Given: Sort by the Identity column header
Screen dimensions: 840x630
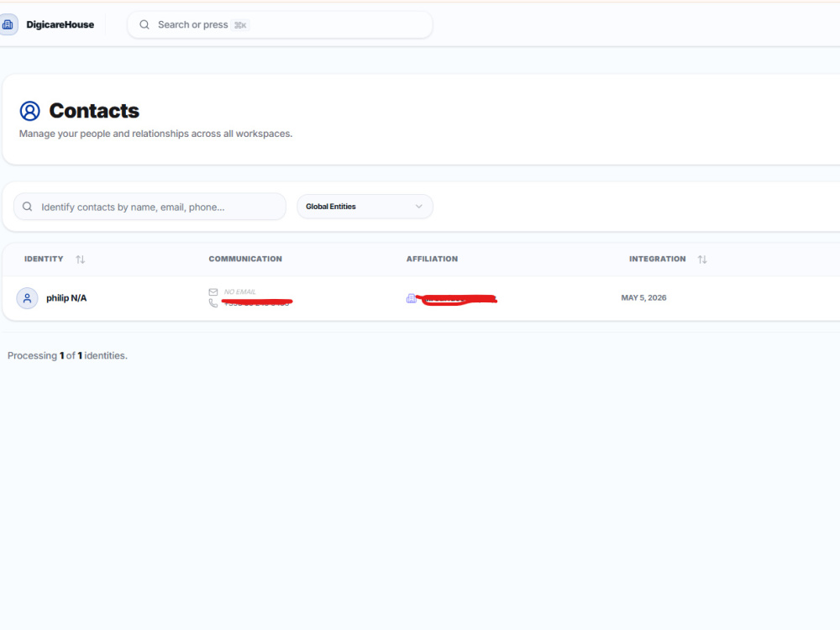Looking at the screenshot, I should (44, 260).
